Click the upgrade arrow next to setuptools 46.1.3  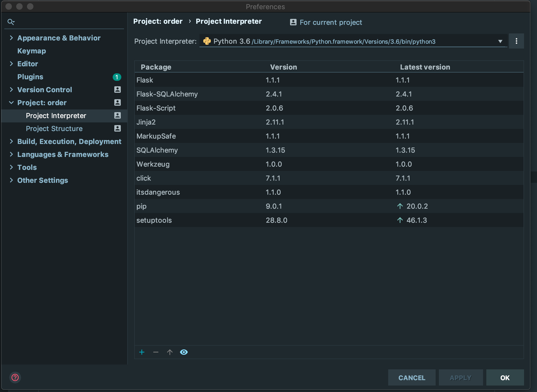pos(400,220)
